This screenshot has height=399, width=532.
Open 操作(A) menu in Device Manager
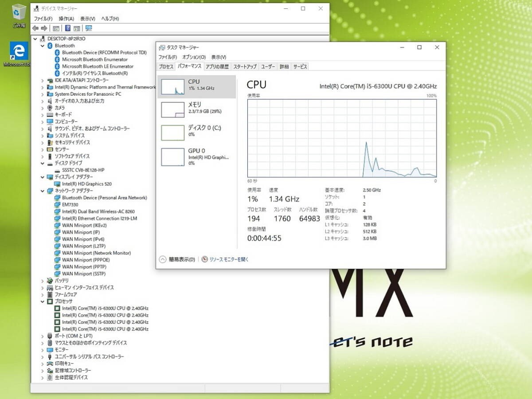[66, 19]
